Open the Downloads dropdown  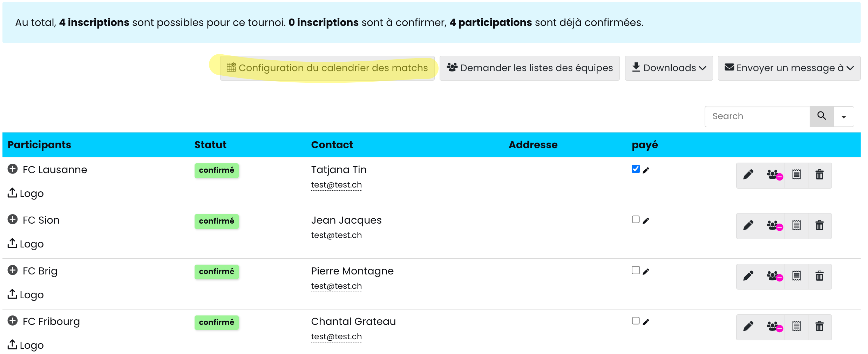[669, 68]
